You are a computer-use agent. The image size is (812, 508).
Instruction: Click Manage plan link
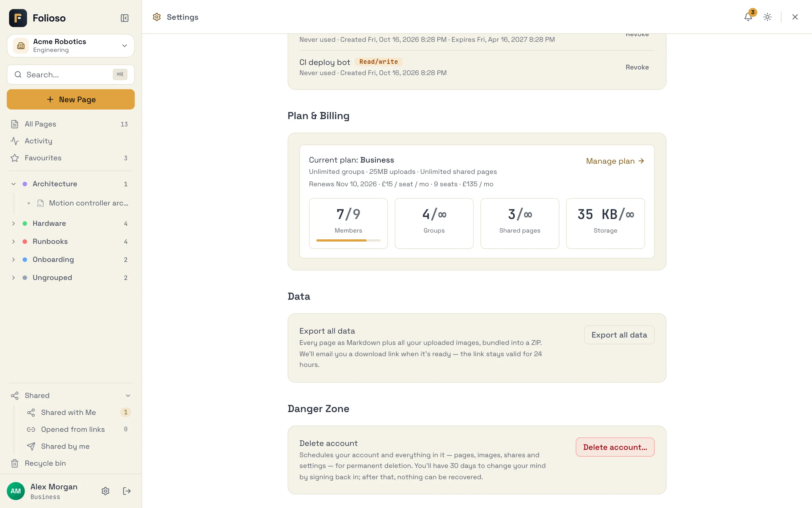[x=615, y=161]
